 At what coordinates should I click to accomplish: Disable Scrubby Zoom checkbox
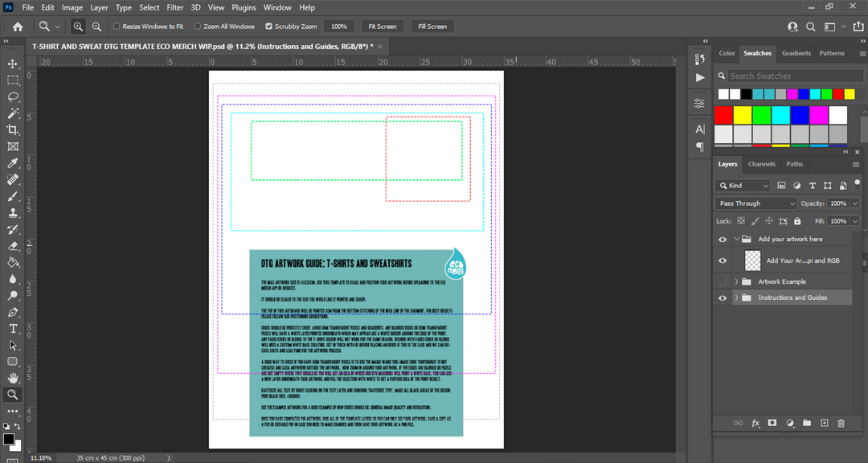pos(268,26)
